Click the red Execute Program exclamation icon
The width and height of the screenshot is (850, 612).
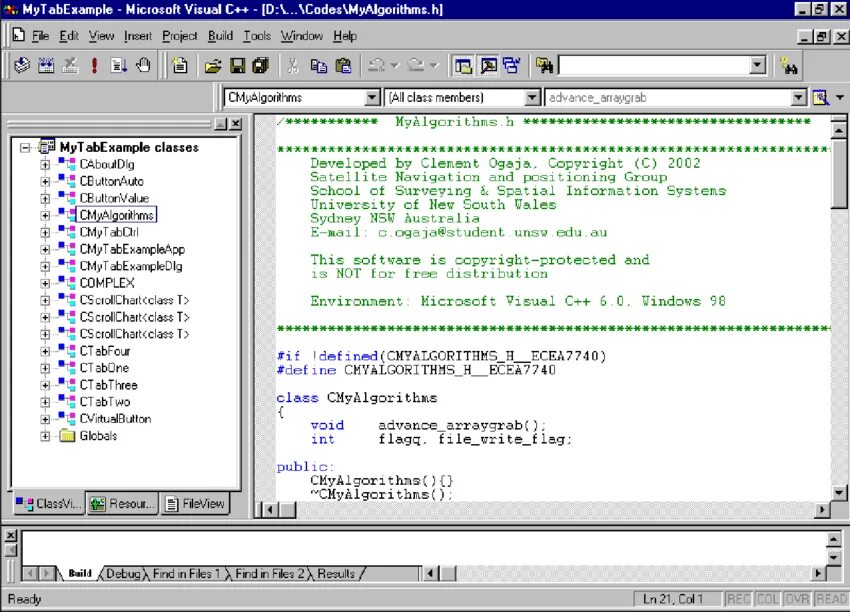[94, 66]
